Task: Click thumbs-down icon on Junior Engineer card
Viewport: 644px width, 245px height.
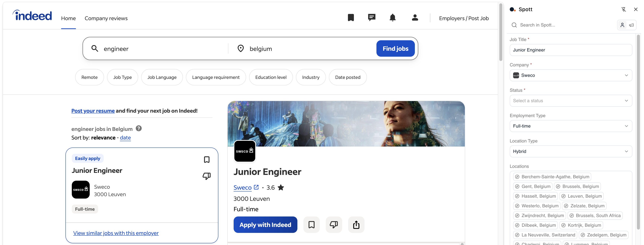Action: coord(207,176)
